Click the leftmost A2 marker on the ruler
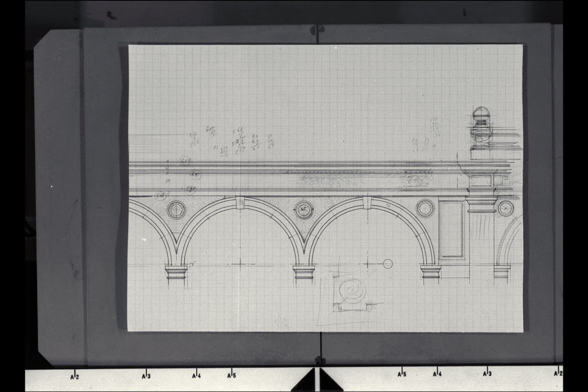Viewport: 588px width, 392px height. tap(74, 376)
